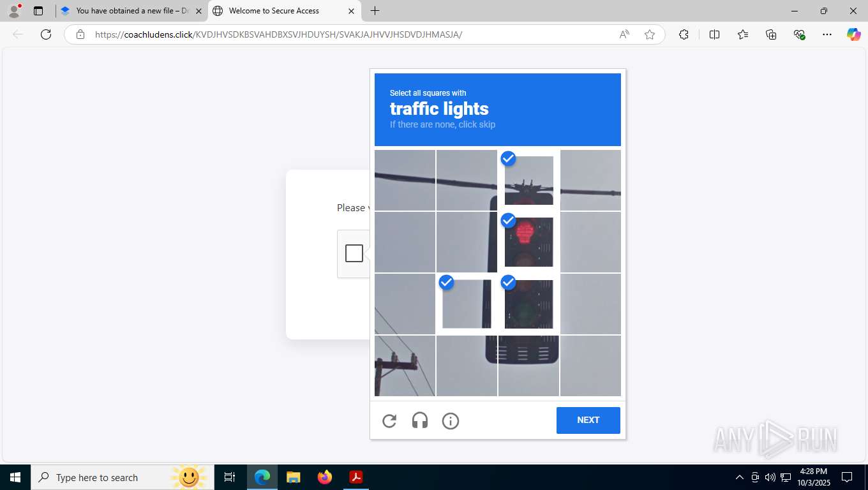The height and width of the screenshot is (490, 868).
Task: Open the tab actions menu
Action: pyautogui.click(x=38, y=11)
